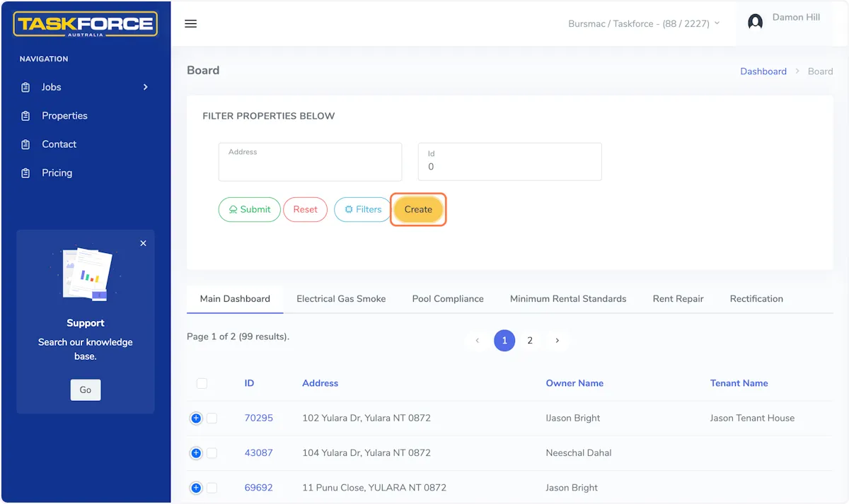Screen dimensions: 849x504
Task: Click the Pricing clipboard icon in sidebar
Action: tap(26, 173)
